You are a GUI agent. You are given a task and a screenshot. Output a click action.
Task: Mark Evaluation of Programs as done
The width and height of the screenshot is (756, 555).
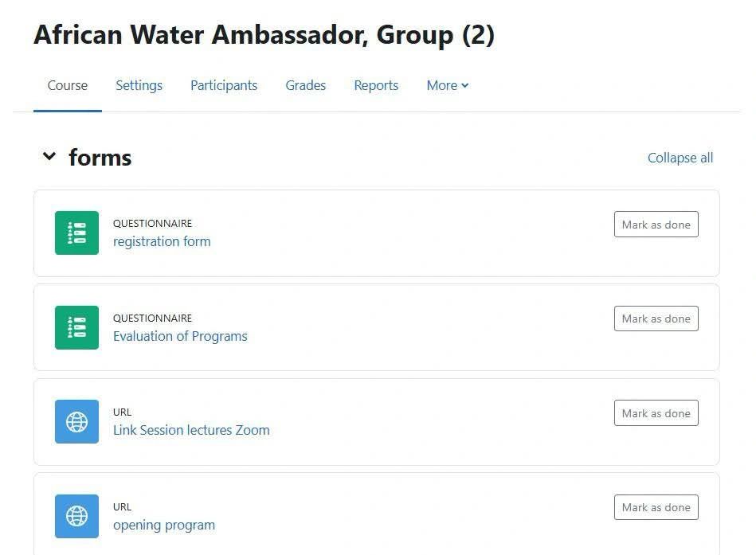click(x=656, y=319)
